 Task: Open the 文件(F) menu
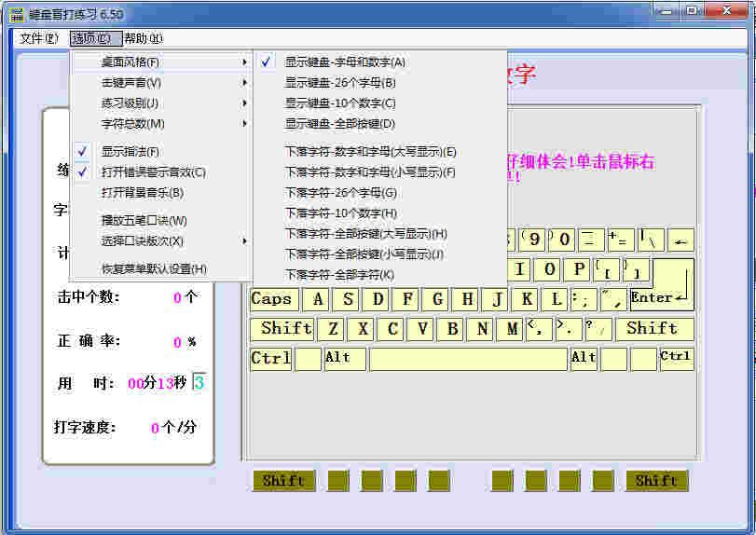[38, 38]
